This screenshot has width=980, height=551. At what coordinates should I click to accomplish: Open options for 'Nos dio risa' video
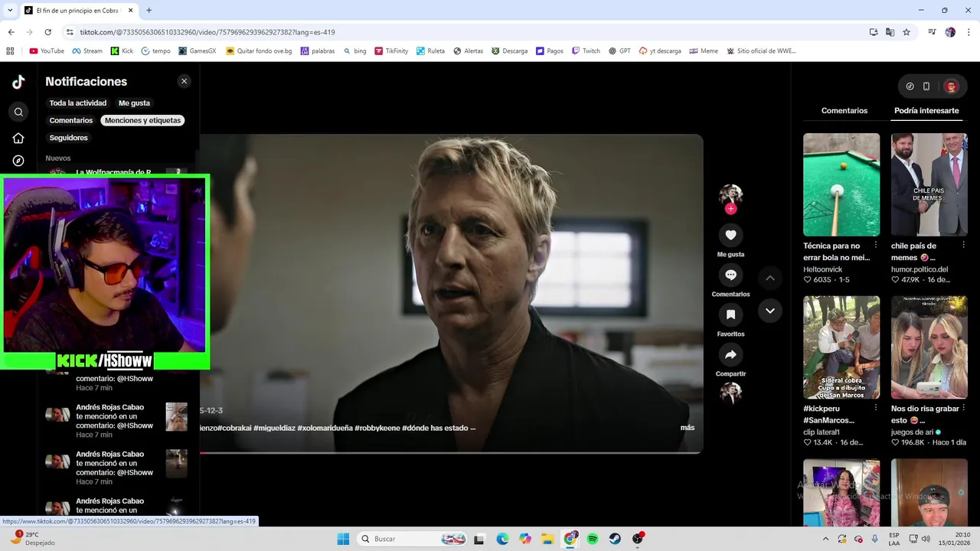tap(963, 409)
